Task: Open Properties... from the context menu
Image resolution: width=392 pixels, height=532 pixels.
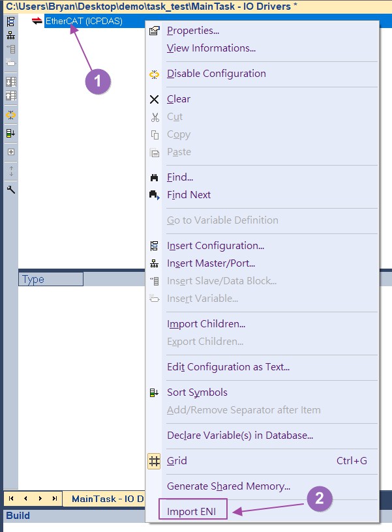Action: [x=193, y=31]
